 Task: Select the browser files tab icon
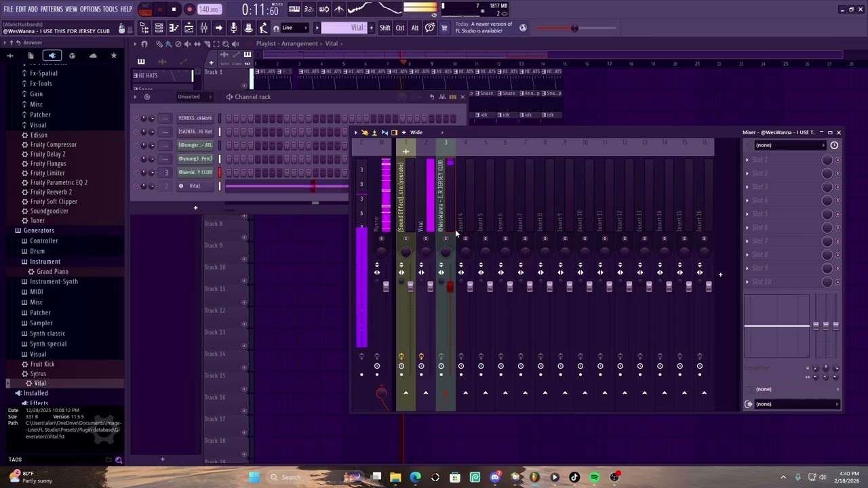point(31,56)
